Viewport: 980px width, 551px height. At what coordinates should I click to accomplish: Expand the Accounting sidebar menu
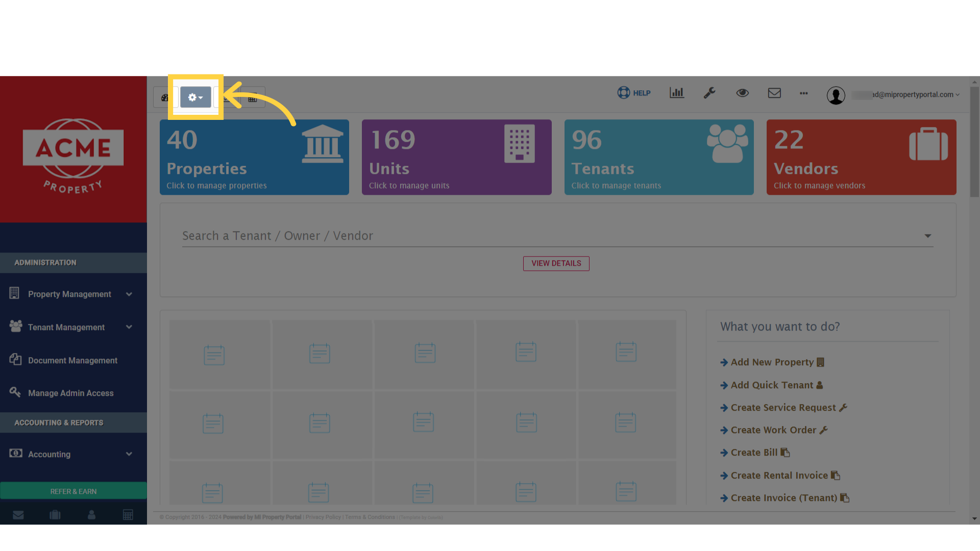(x=73, y=454)
